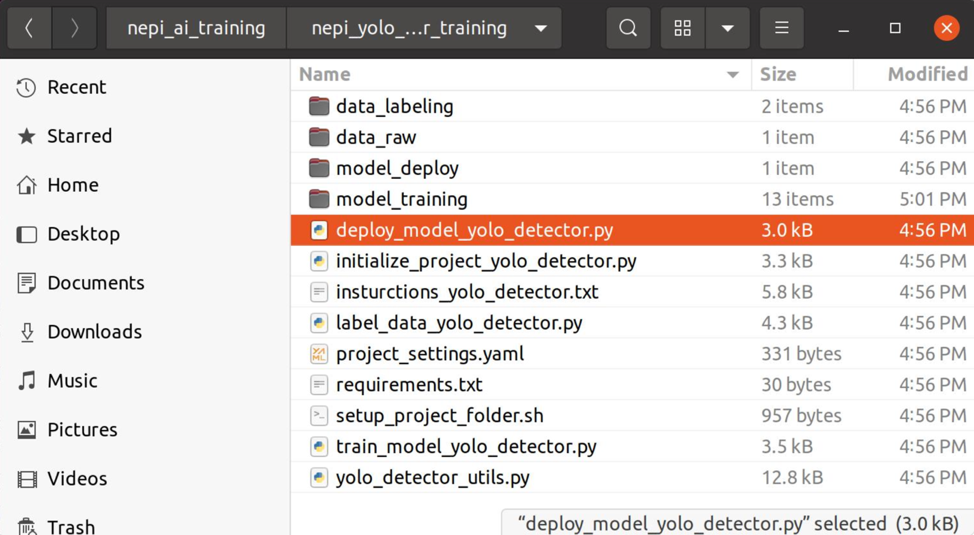This screenshot has height=535, width=974.
Task: Sort by the Name column header
Action: coord(325,74)
